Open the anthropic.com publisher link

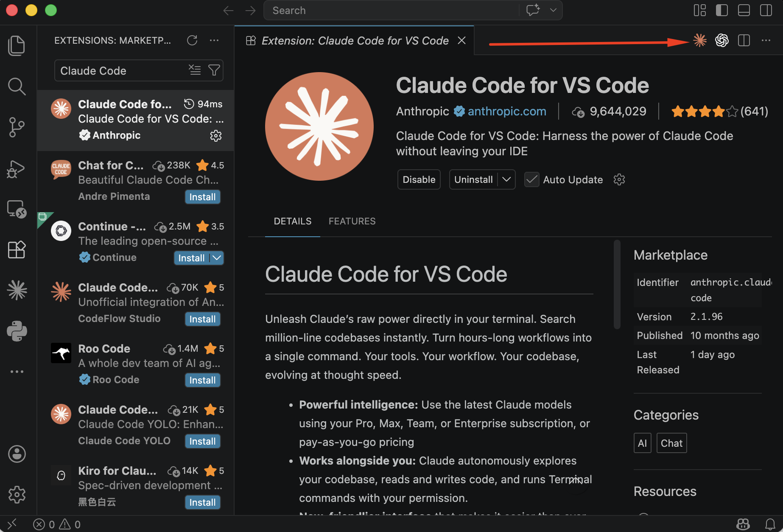(x=507, y=111)
